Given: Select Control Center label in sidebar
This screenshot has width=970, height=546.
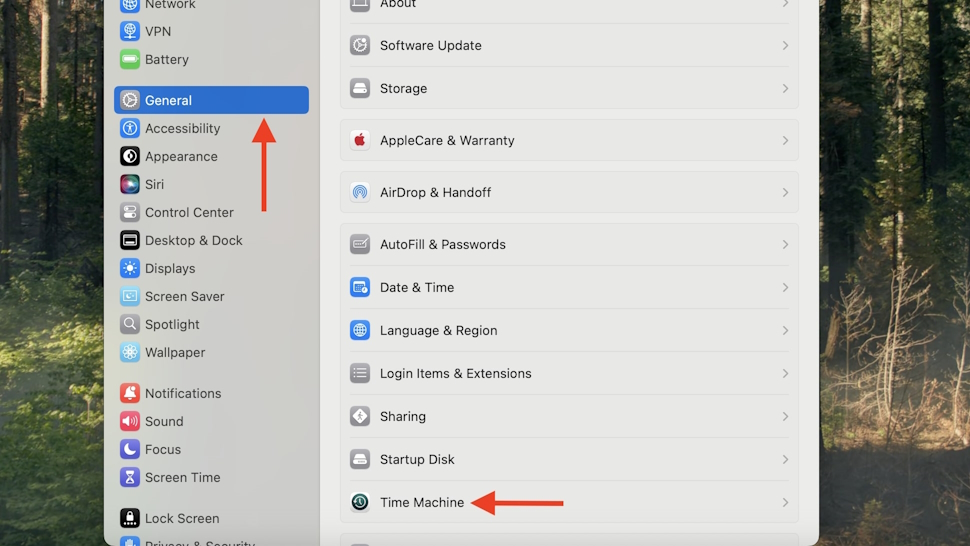Looking at the screenshot, I should [189, 212].
